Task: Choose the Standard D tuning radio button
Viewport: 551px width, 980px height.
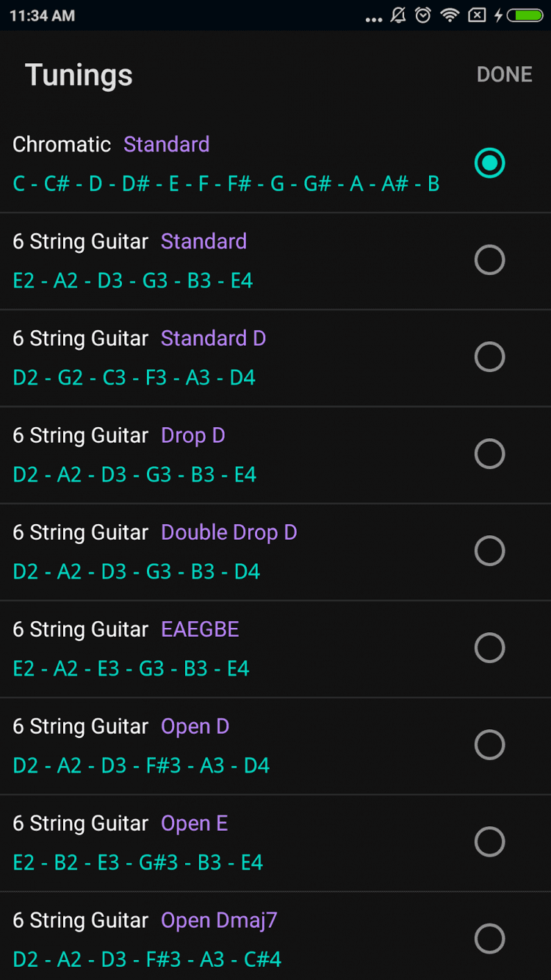Action: [x=489, y=357]
